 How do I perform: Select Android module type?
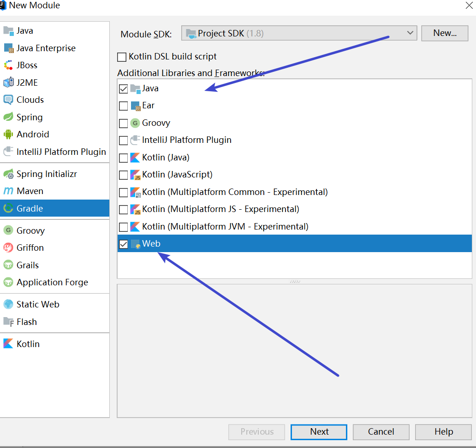54,134
